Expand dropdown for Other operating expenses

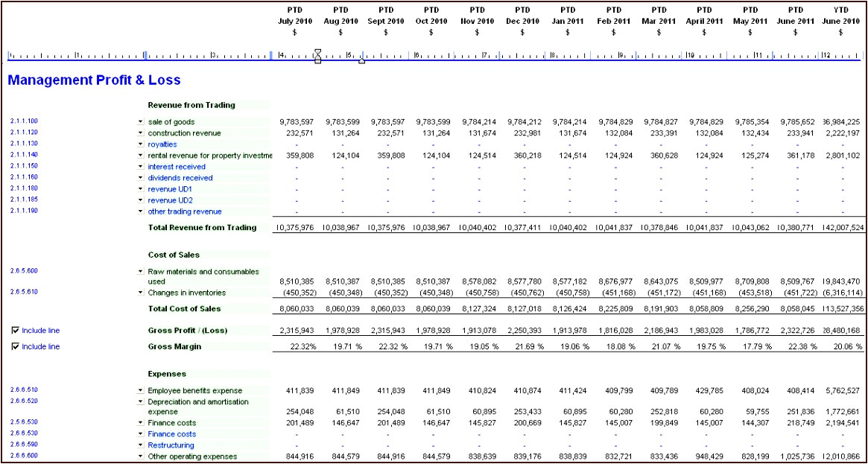[141, 456]
